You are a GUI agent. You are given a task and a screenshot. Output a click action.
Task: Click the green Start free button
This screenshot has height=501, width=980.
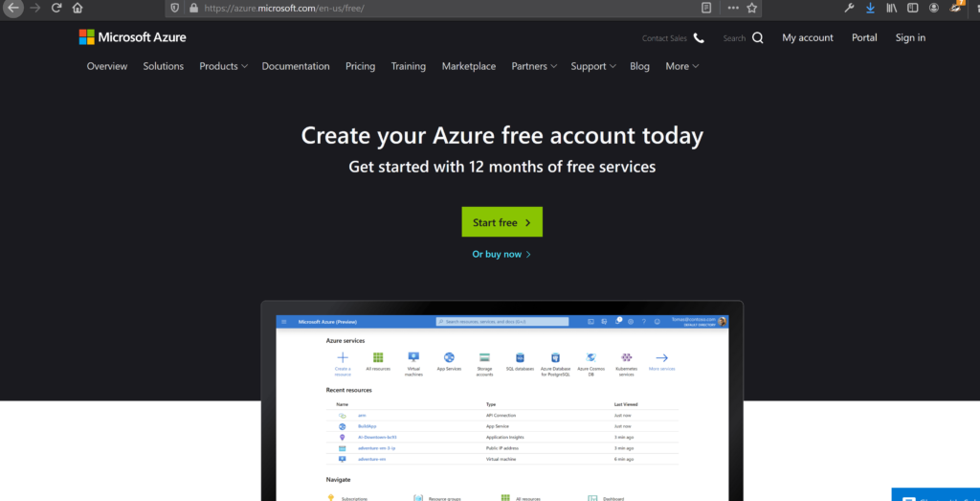(x=501, y=222)
